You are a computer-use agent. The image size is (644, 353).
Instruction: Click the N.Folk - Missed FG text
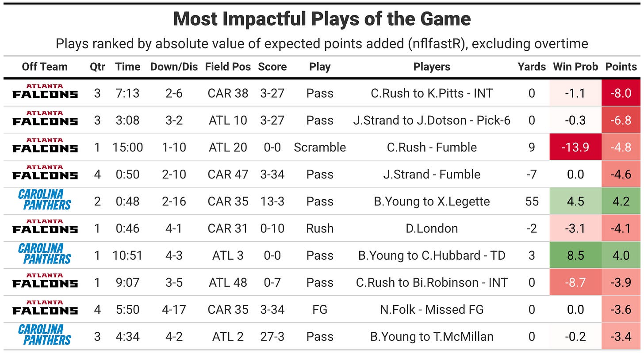coord(432,310)
